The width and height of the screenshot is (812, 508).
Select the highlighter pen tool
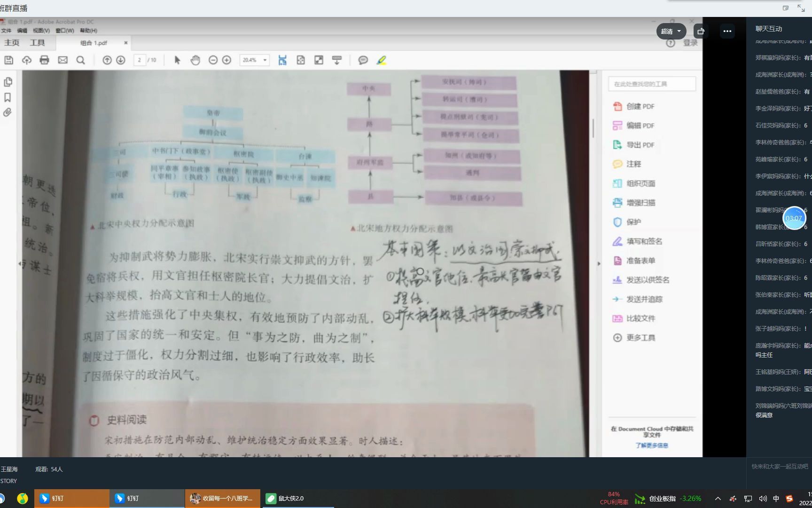tap(381, 60)
